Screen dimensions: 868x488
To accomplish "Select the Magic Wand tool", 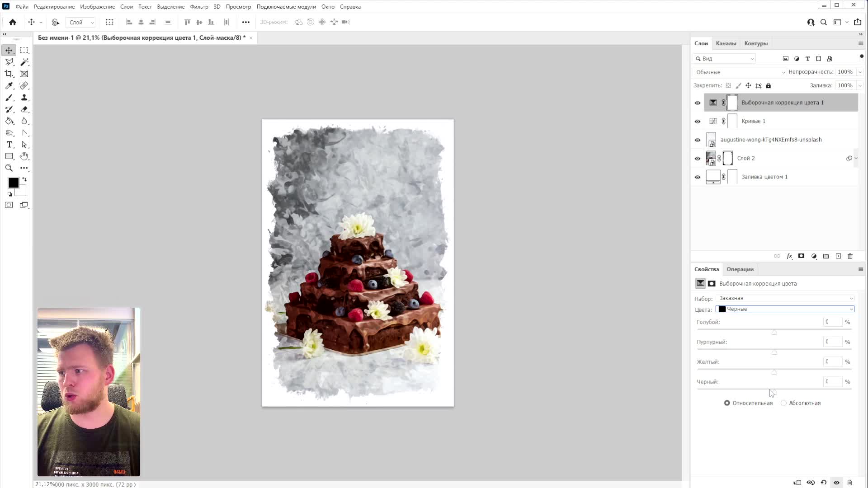I will (24, 62).
